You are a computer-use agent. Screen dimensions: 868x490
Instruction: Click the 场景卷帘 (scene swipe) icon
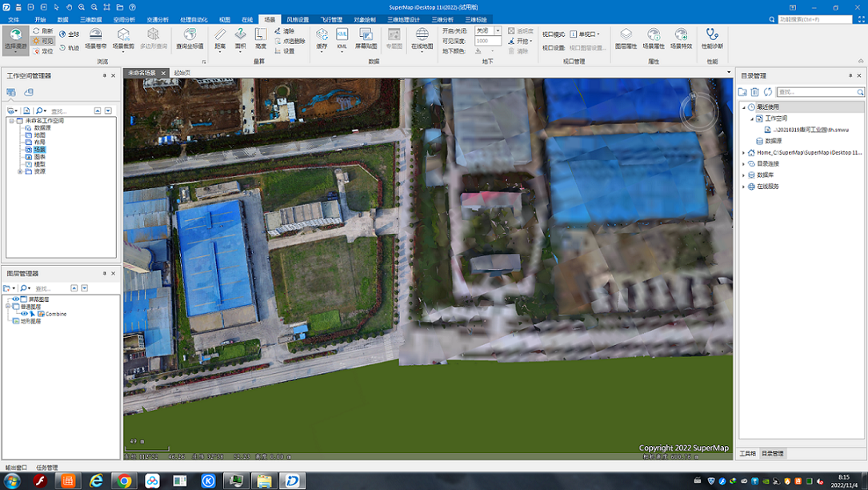pos(95,37)
